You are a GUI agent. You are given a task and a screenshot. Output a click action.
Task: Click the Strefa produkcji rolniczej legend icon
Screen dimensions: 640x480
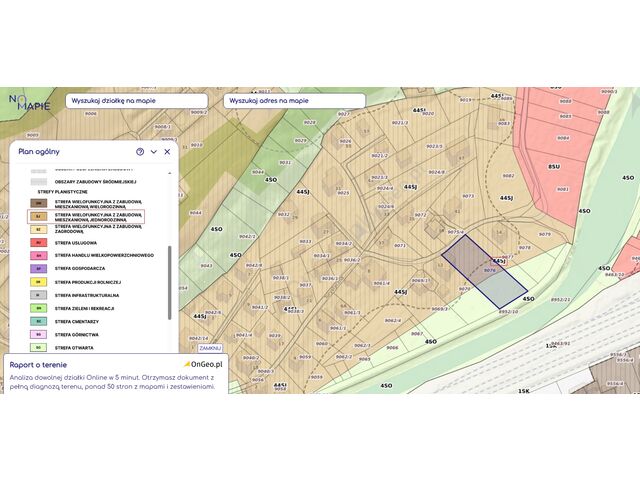coord(38,282)
